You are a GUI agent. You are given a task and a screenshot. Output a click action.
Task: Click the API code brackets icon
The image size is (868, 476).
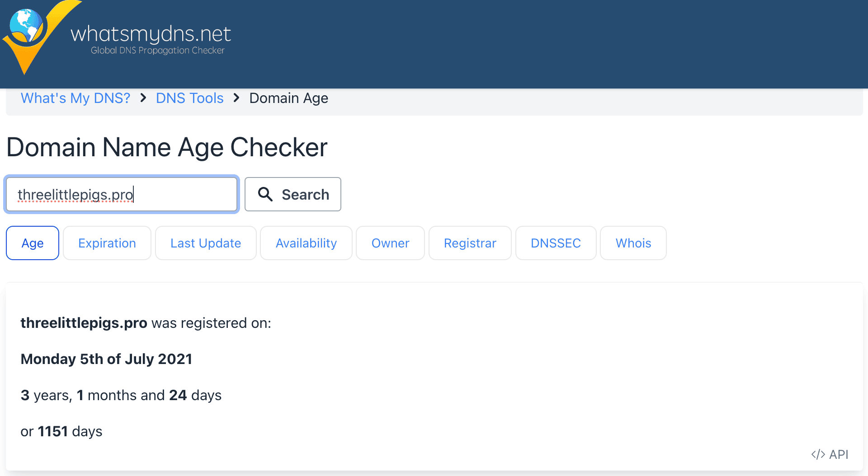tap(818, 454)
